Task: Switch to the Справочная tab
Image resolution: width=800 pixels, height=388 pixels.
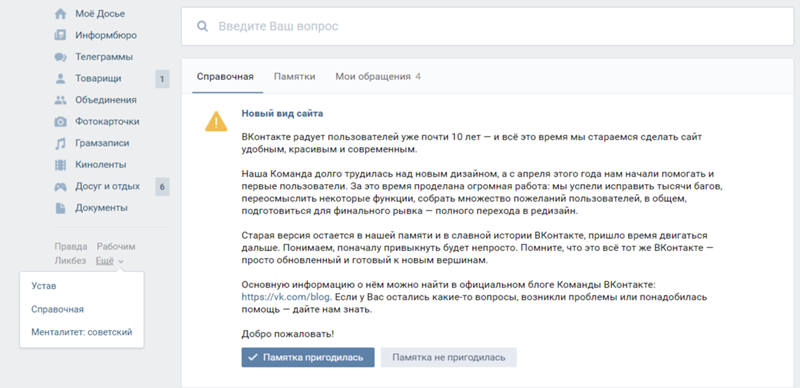Action: 225,77
